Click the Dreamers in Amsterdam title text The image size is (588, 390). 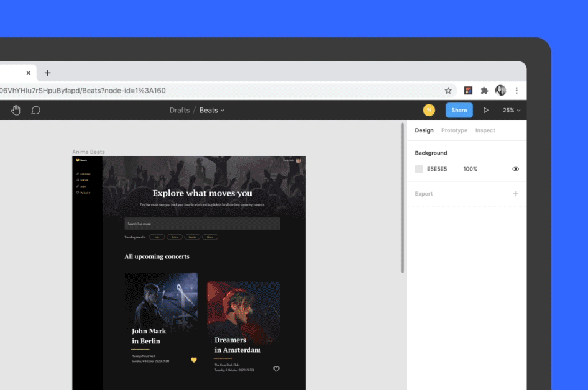click(238, 345)
